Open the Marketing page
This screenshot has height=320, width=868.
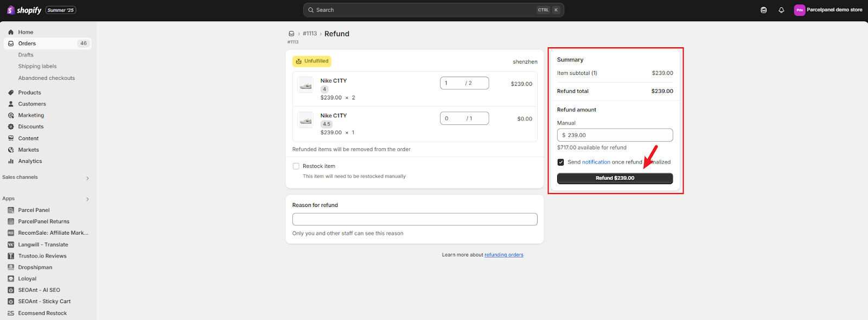[31, 115]
